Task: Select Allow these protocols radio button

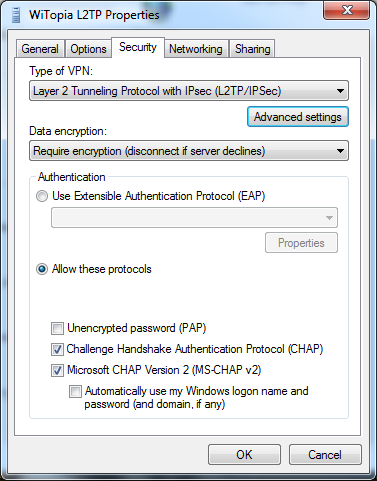Action: pyautogui.click(x=42, y=269)
